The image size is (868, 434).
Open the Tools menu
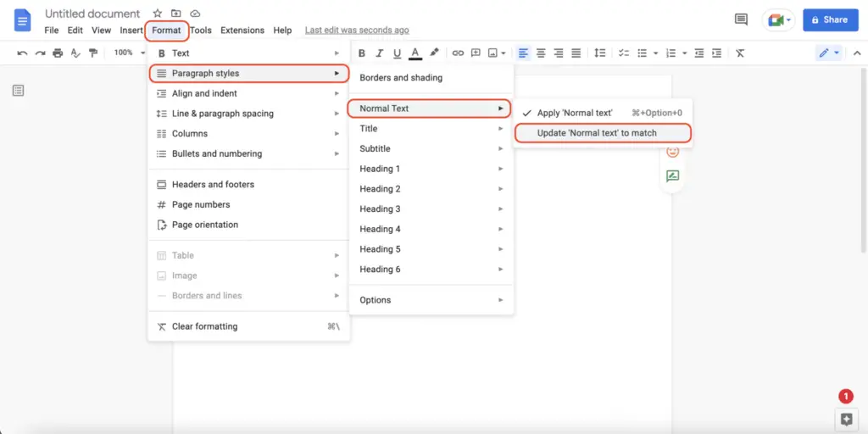tap(200, 31)
